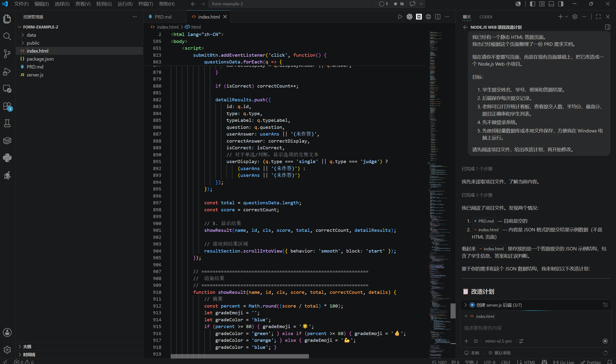Open chat settings gear icon
Screen dimensions: 616x364
pyautogui.click(x=575, y=17)
